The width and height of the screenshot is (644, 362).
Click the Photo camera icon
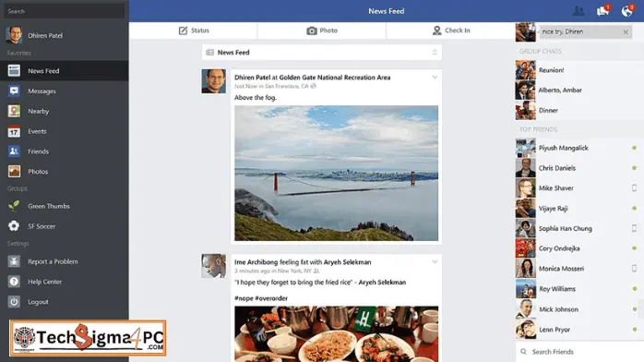pos(312,30)
